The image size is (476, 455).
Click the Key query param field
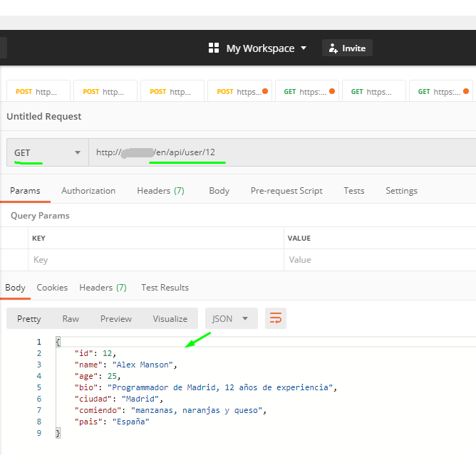point(155,260)
